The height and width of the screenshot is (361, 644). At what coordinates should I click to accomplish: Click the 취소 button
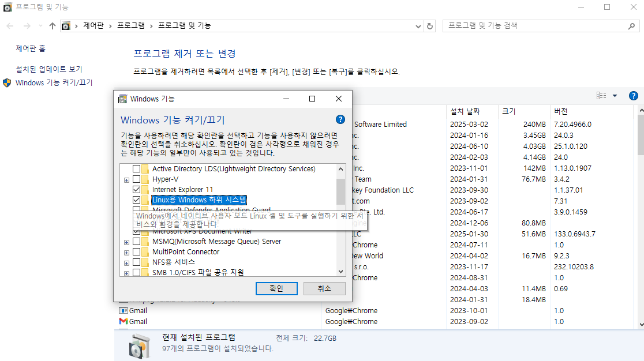click(x=324, y=288)
